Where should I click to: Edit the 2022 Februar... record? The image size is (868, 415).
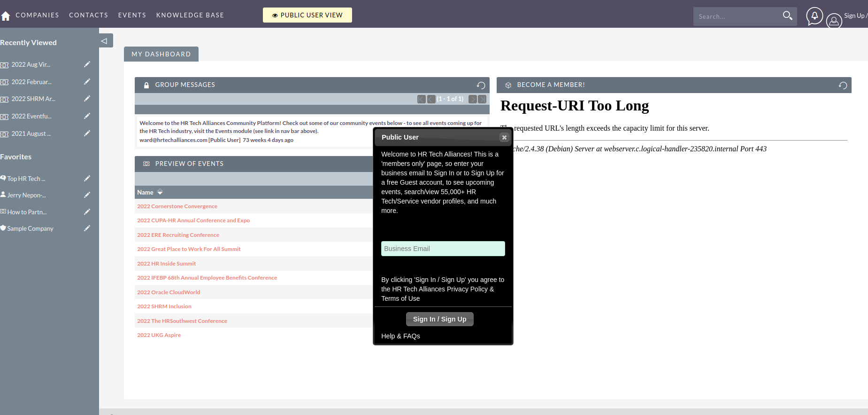point(87,82)
